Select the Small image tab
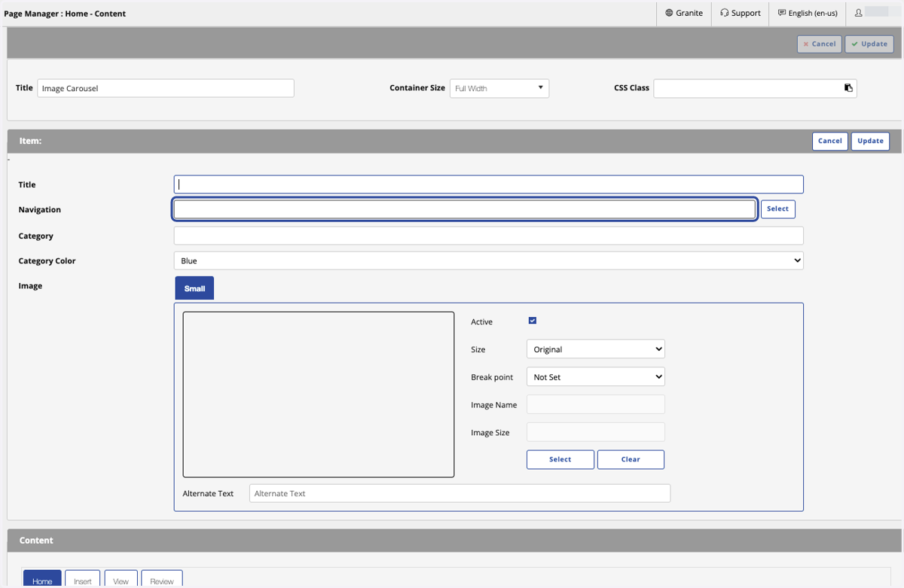The width and height of the screenshot is (904, 588). tap(194, 288)
